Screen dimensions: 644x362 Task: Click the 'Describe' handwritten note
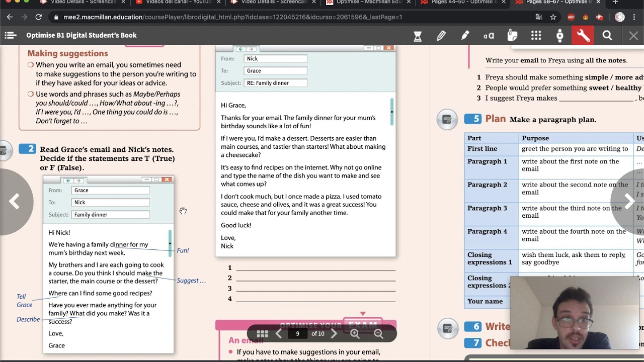[28, 319]
